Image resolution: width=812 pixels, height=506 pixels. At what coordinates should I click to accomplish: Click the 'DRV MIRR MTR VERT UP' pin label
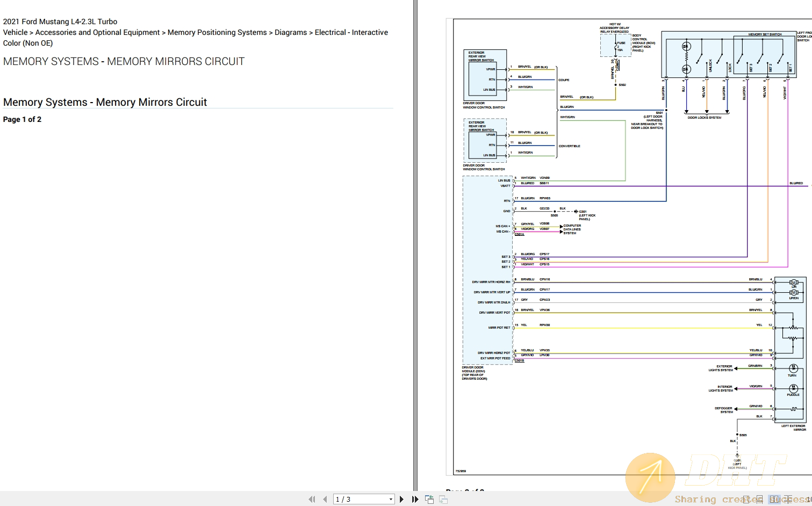(x=492, y=292)
